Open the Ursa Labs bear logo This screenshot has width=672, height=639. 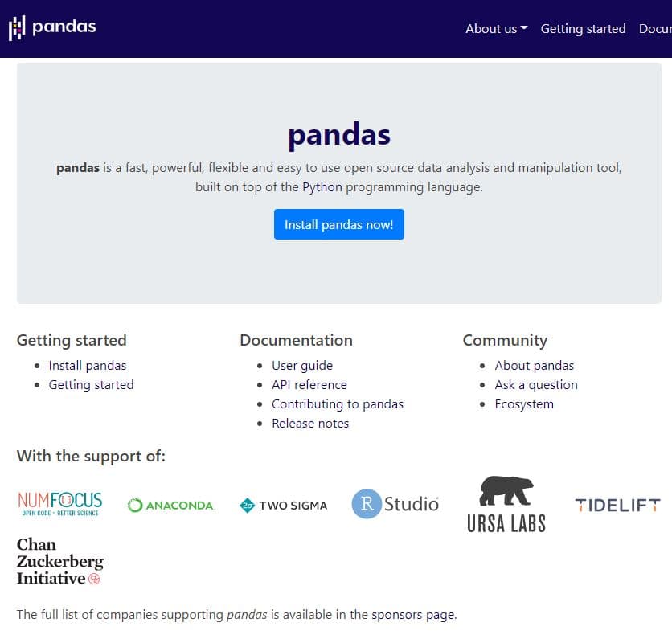tap(506, 504)
